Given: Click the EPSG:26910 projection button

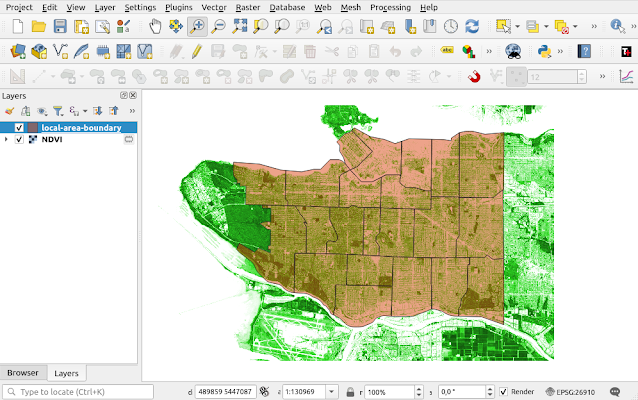Looking at the screenshot, I should (x=573, y=392).
